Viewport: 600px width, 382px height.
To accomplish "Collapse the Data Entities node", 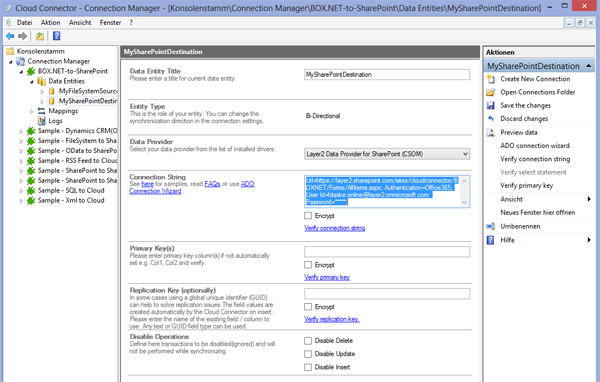I will [x=31, y=82].
